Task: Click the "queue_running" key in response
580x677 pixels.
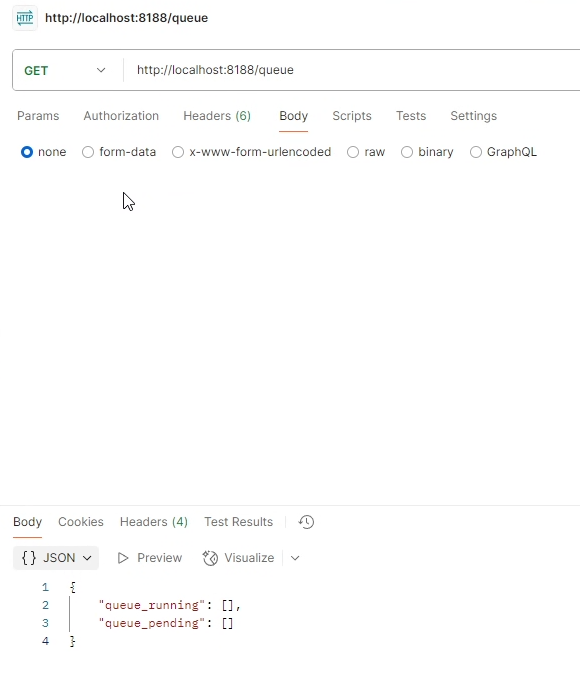Action: tap(152, 605)
